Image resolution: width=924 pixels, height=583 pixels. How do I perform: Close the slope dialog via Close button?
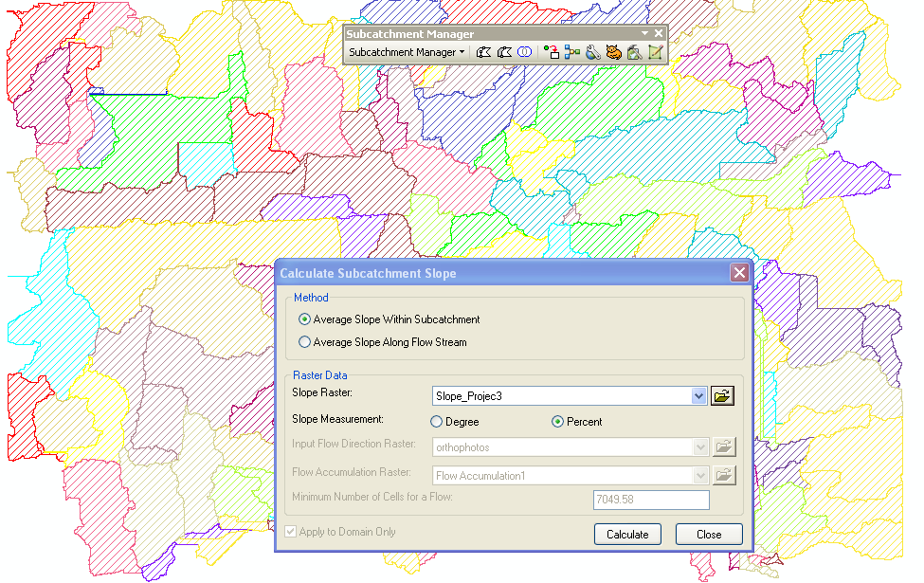point(709,534)
